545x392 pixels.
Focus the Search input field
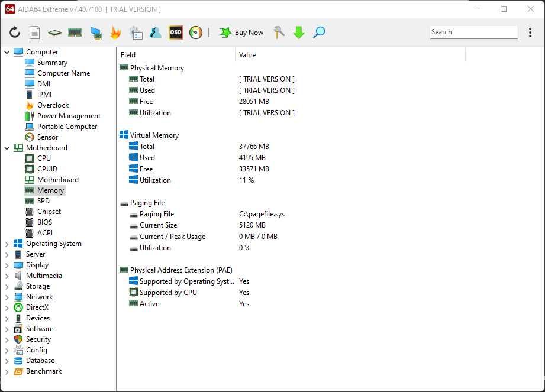[473, 32]
